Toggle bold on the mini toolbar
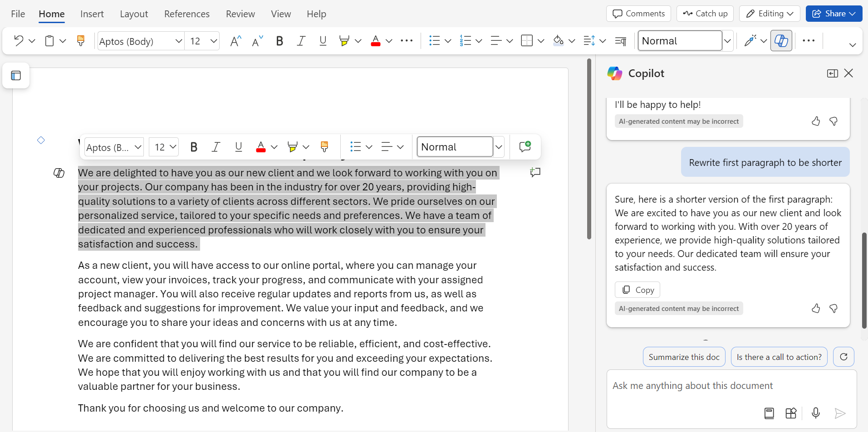The image size is (868, 432). coord(194,146)
